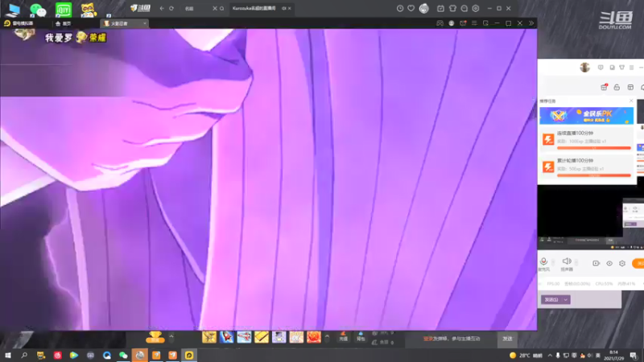Click the danmu chat input field
Screen dimensions: 644x362
(451, 339)
